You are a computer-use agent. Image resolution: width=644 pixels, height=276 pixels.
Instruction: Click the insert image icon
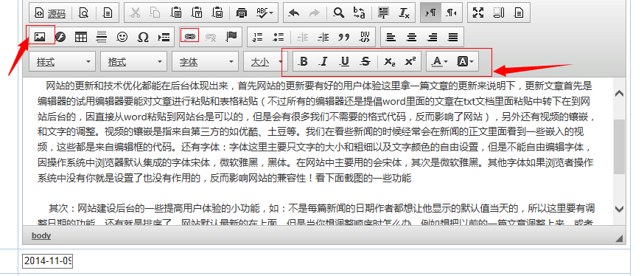(40, 37)
